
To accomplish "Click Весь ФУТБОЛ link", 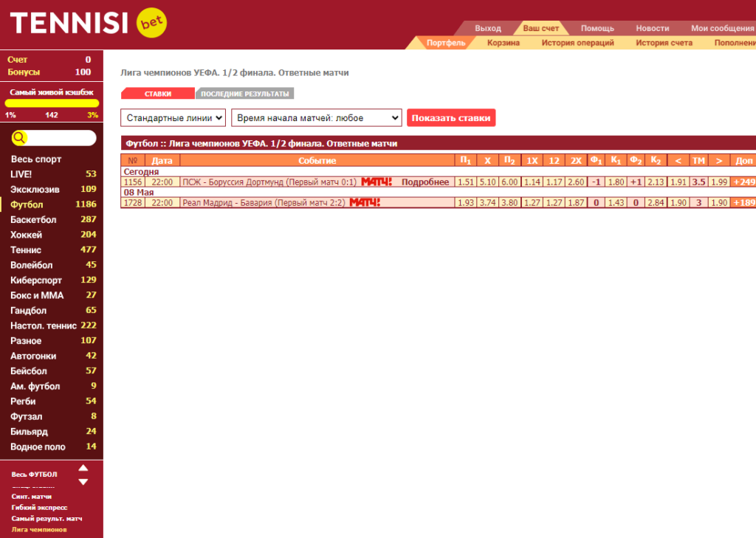I will tap(34, 475).
